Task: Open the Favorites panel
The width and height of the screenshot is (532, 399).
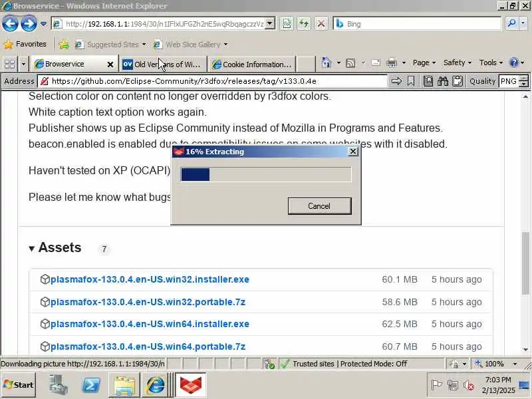Action: pos(25,44)
